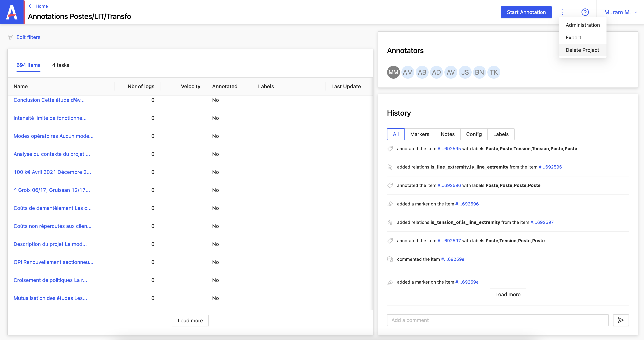Click the send arrow icon for comment
The height and width of the screenshot is (340, 644).
[x=621, y=320]
